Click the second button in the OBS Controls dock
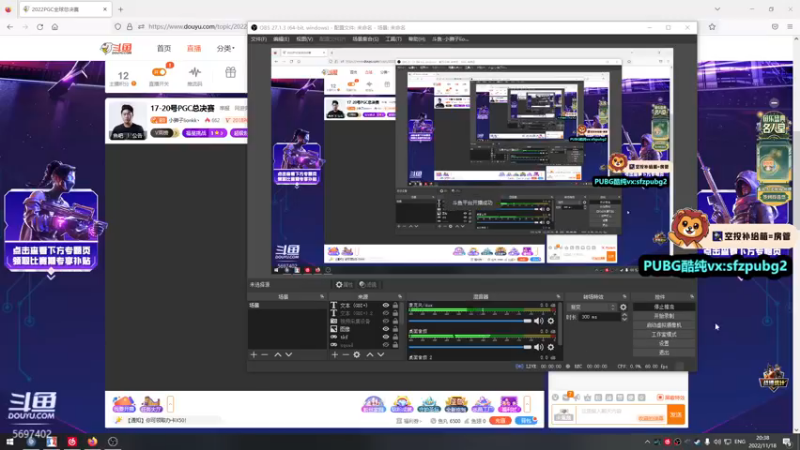Screen dimensions: 800x450 [664, 316]
